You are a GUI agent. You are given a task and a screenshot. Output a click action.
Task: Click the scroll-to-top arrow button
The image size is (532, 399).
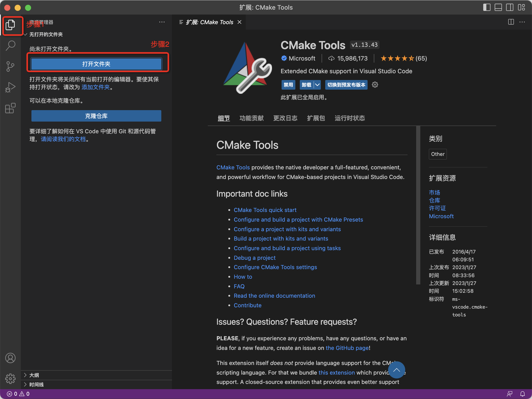tap(397, 370)
